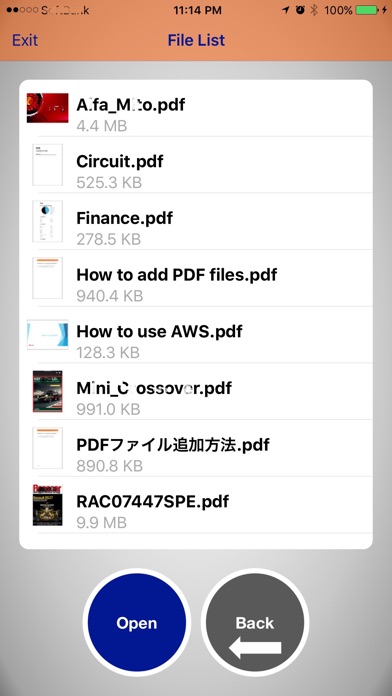
Task: Tap the File List title
Action: (x=196, y=40)
